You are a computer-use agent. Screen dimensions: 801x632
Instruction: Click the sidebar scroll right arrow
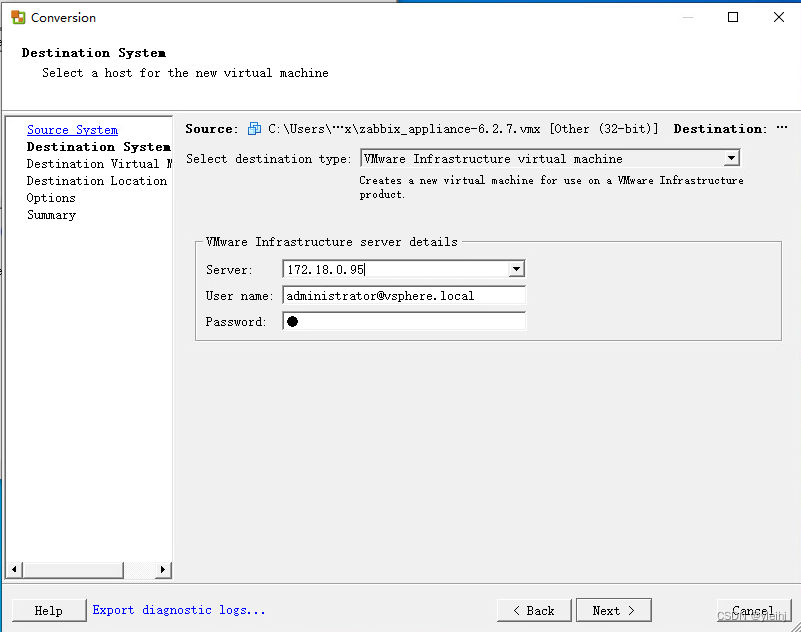162,569
